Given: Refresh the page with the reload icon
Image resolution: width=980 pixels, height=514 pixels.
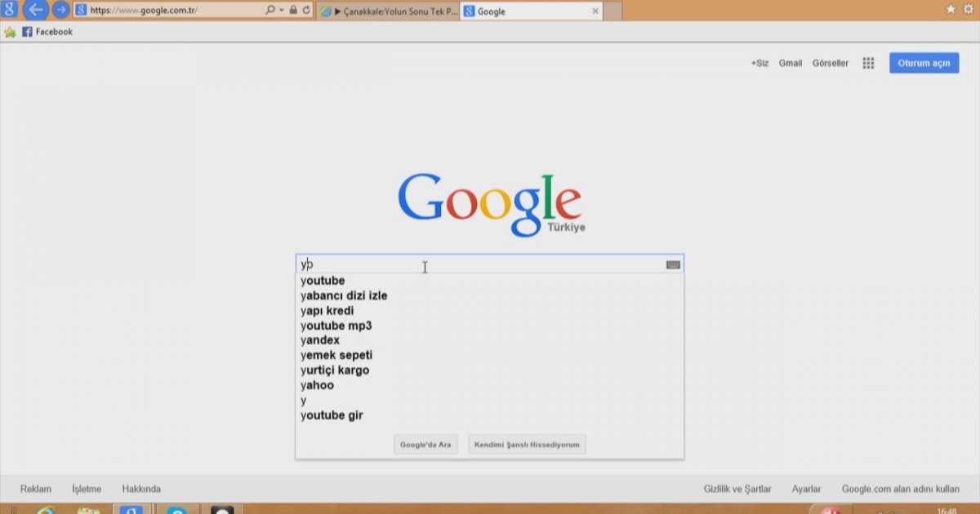Looking at the screenshot, I should 306,11.
